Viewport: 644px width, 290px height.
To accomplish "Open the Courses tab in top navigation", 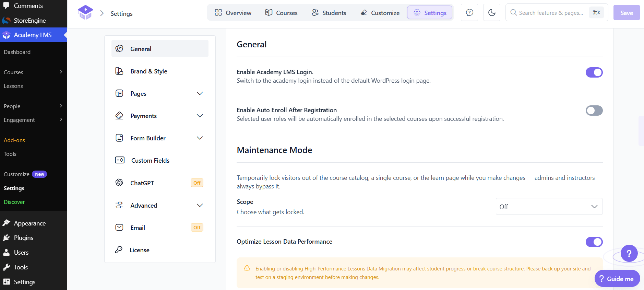I will pos(281,13).
